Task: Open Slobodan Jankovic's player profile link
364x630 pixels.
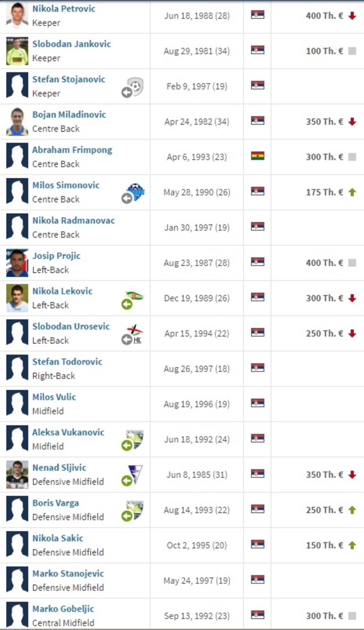Action: coord(71,44)
